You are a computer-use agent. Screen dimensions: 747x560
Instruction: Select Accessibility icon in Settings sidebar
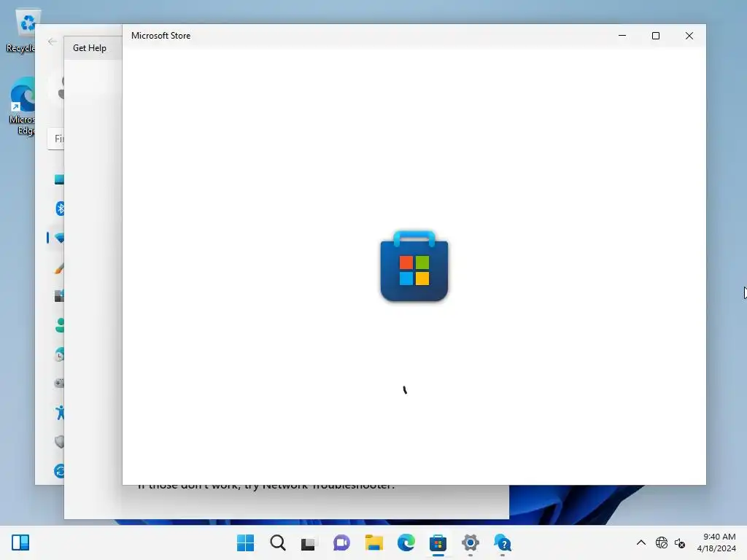tap(60, 413)
